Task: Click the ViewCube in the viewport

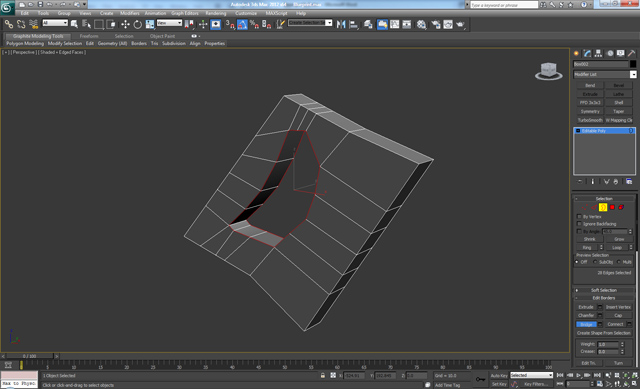Action: pyautogui.click(x=549, y=71)
